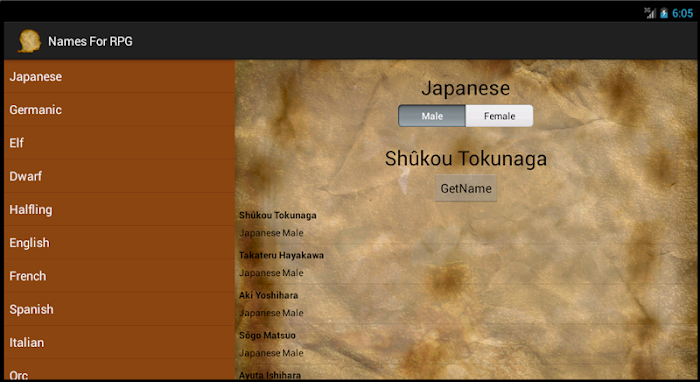Tap the large Shûkou Tokunaga generated name
700x382 pixels.
pyautogui.click(x=466, y=158)
